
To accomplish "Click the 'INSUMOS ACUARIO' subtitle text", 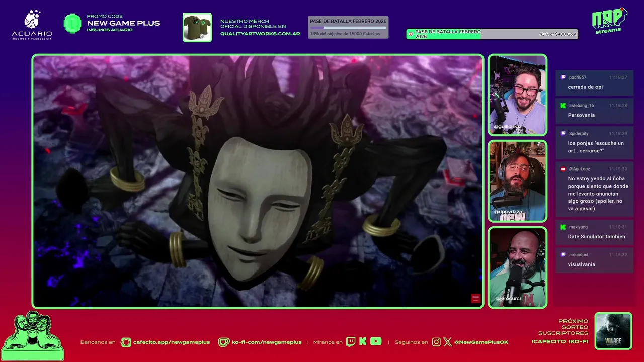I will point(110,30).
